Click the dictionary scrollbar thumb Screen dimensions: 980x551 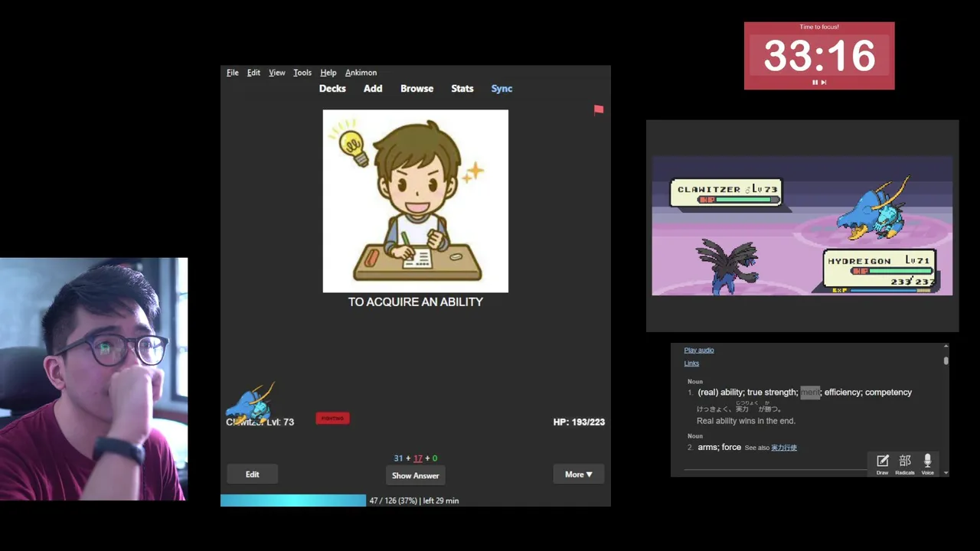(946, 360)
